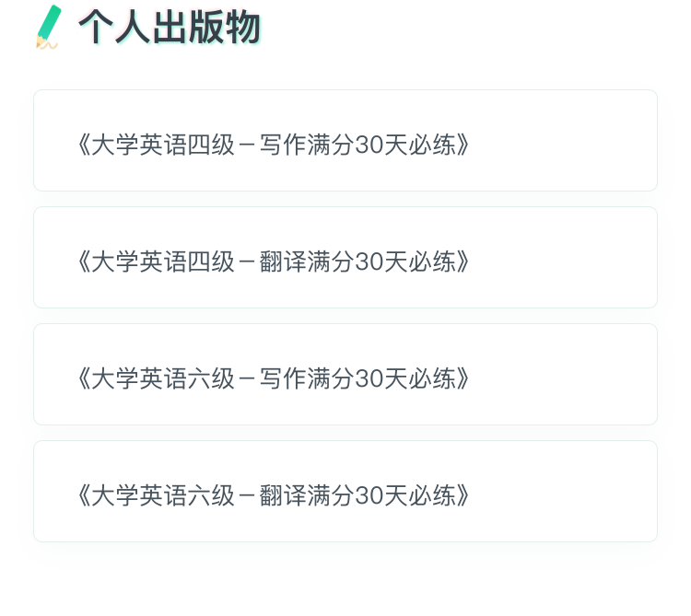Open the 六级写作满分30天必练 publication card
691x616 pixels.
345,375
